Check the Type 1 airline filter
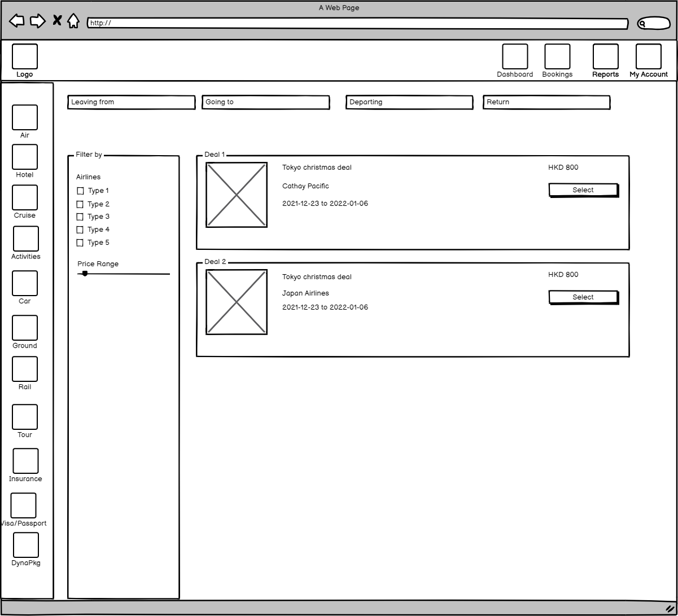Screen dimensions: 678x616 80,191
